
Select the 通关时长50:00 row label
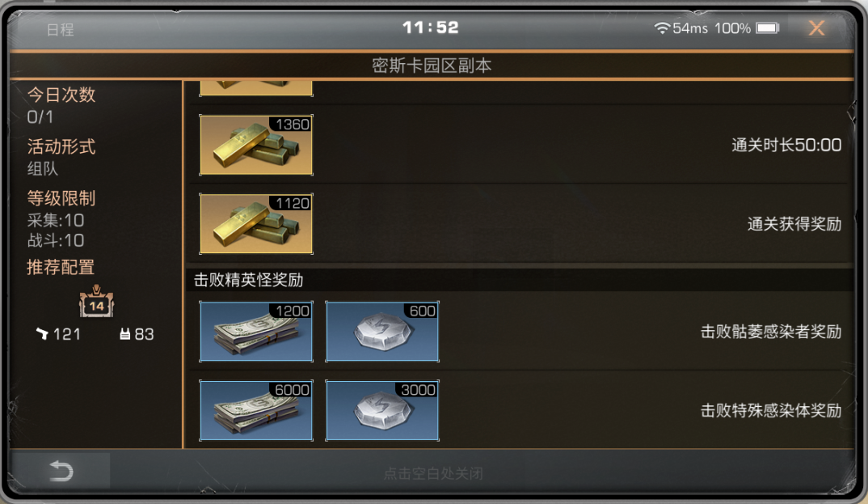[x=786, y=145]
